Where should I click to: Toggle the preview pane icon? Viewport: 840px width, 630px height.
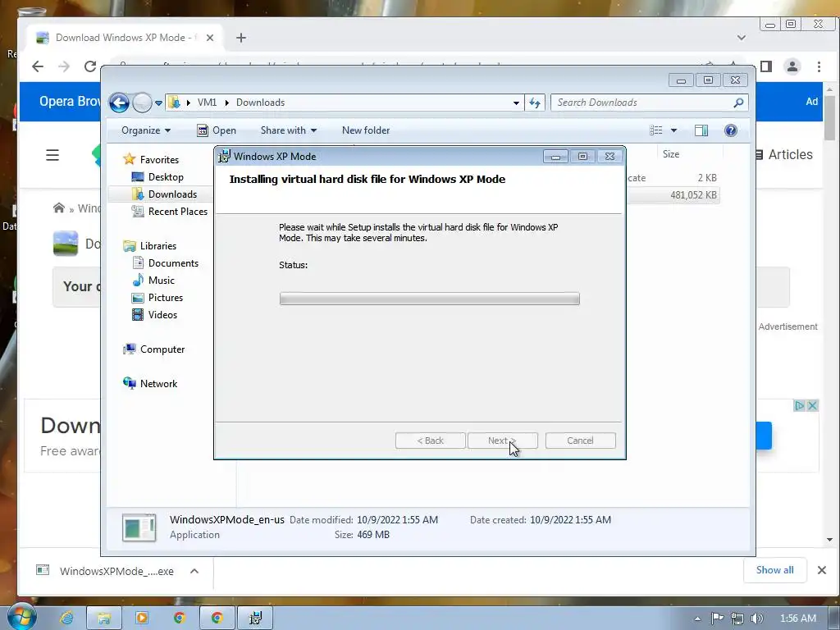701,130
